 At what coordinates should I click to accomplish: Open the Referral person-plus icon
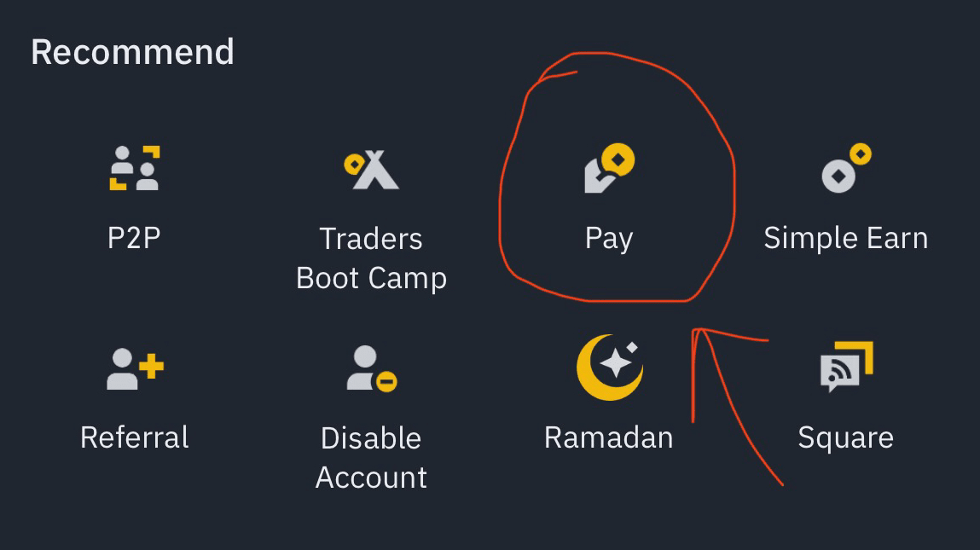(135, 368)
